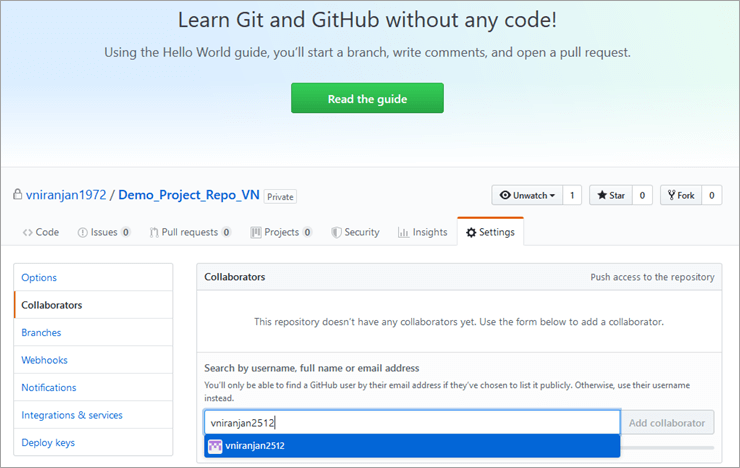
Task: Open the Unwatch dropdown
Action: (x=526, y=196)
